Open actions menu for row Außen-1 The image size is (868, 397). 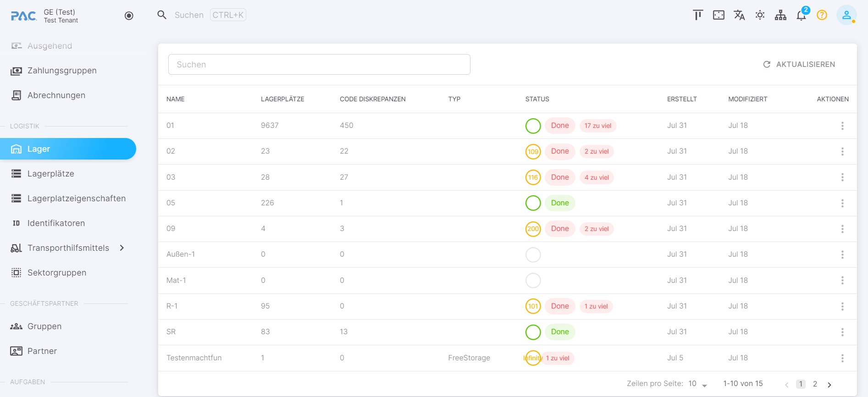point(842,254)
